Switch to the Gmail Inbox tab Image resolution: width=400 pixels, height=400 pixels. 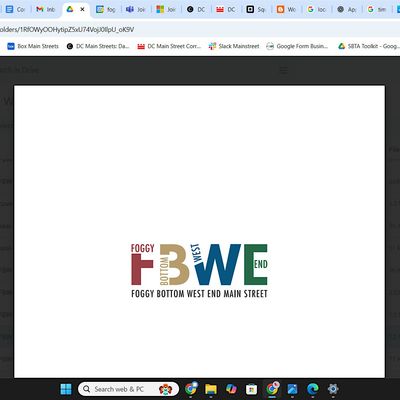tap(46, 9)
